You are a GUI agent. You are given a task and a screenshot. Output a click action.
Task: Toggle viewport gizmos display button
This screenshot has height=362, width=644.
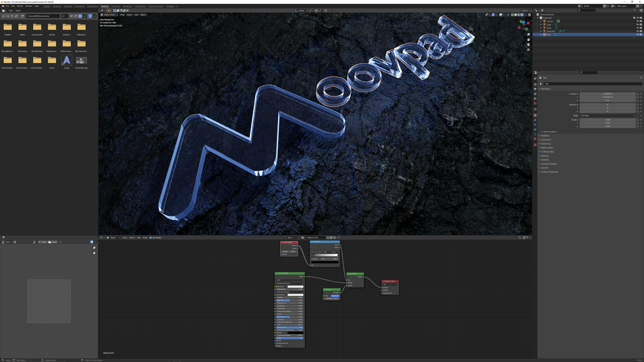[x=493, y=15]
